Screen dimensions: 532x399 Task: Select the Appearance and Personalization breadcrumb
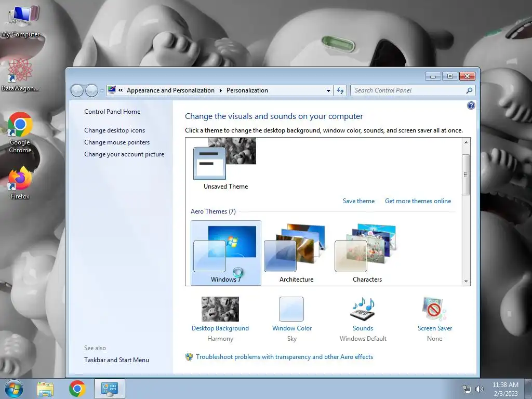170,90
